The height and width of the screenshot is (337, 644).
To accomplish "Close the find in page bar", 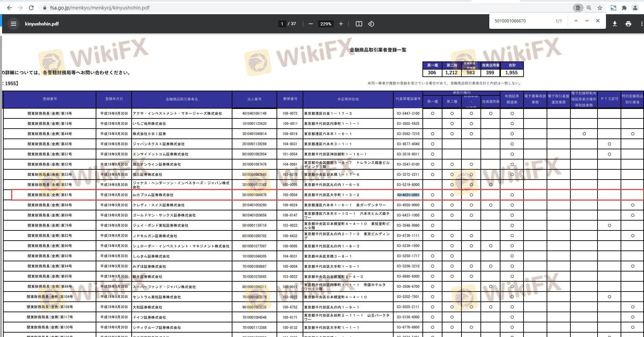I will coord(598,21).
